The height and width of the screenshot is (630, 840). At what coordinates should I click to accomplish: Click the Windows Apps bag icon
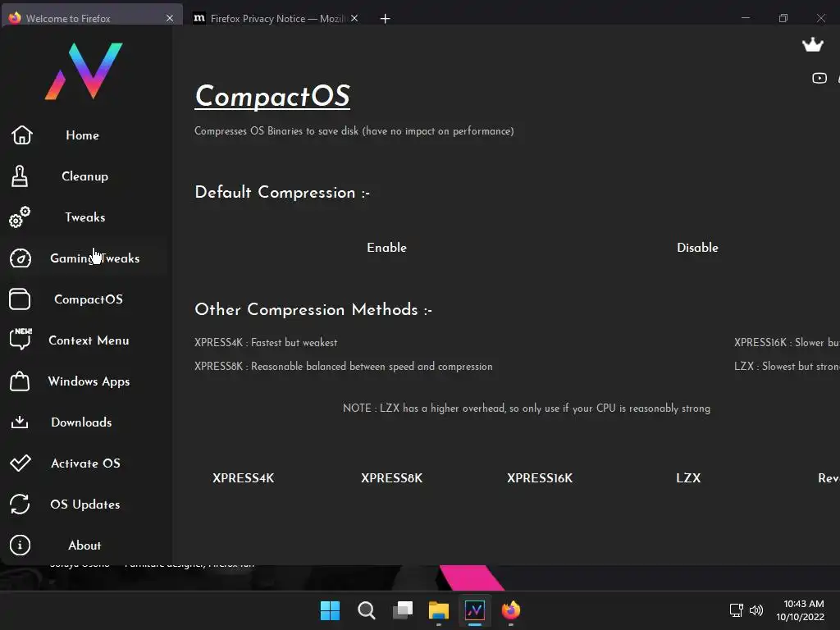[20, 381]
